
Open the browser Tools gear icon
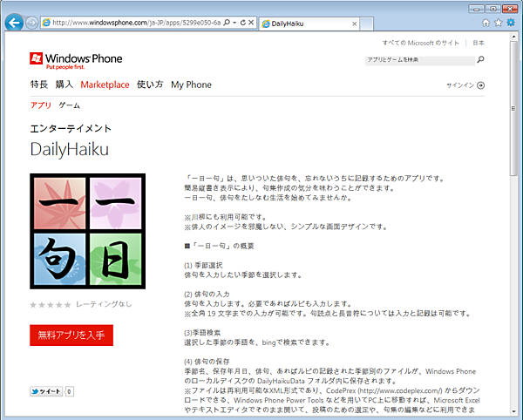pos(511,23)
